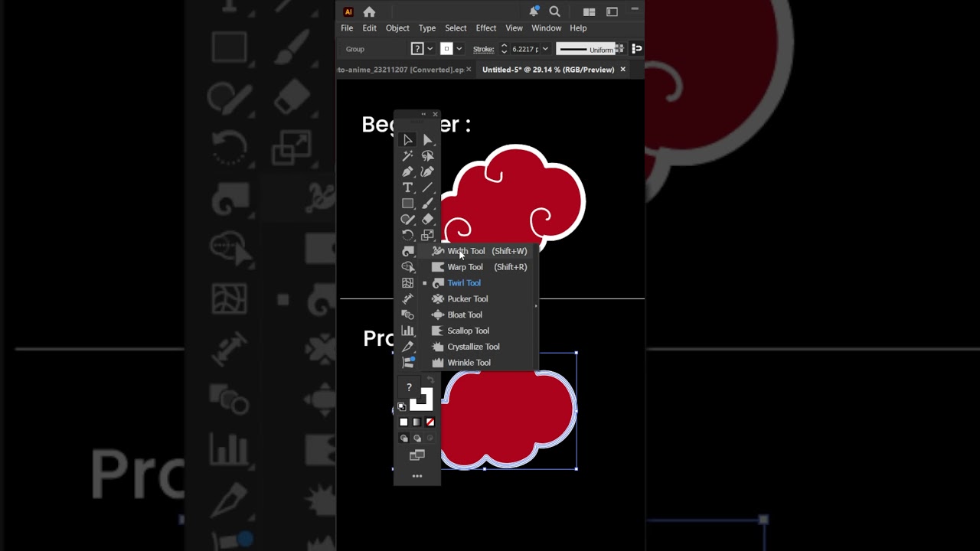Swap fill and stroke arrows
This screenshot has width=980, height=551.
430,380
